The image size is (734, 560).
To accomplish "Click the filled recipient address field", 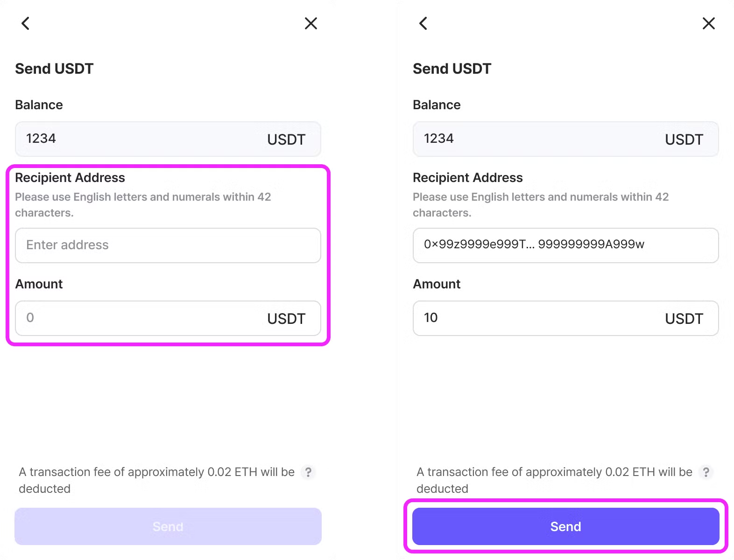I will (x=565, y=245).
